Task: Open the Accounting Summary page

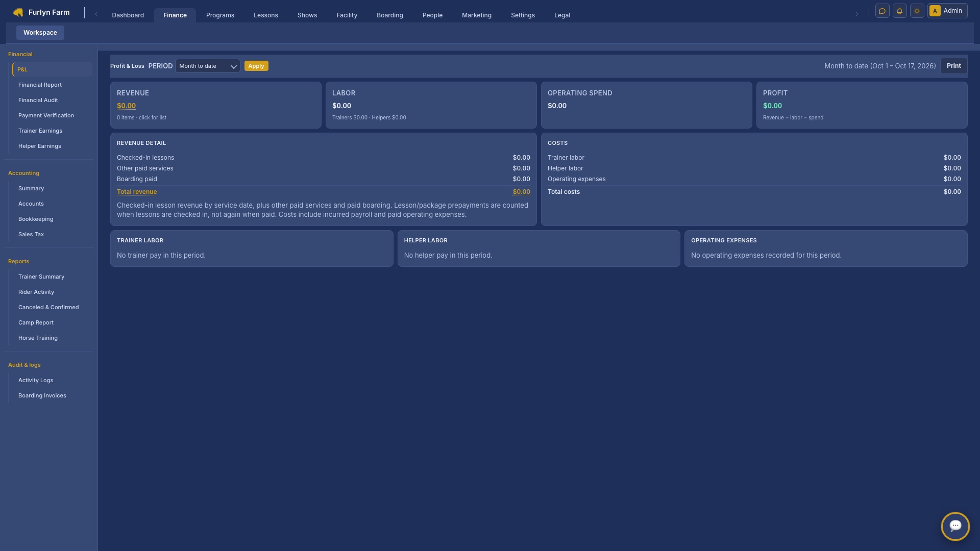Action: tap(51, 188)
